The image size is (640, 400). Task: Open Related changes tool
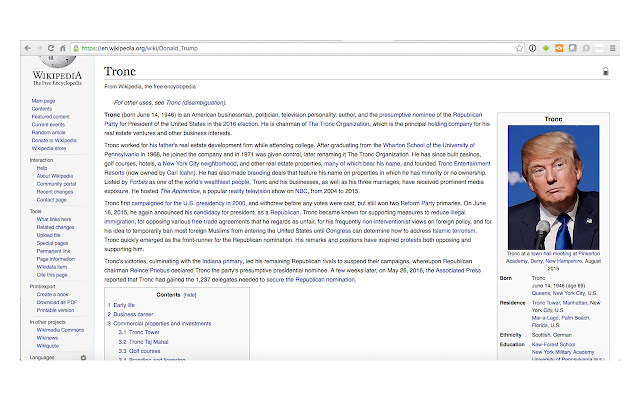point(56,227)
